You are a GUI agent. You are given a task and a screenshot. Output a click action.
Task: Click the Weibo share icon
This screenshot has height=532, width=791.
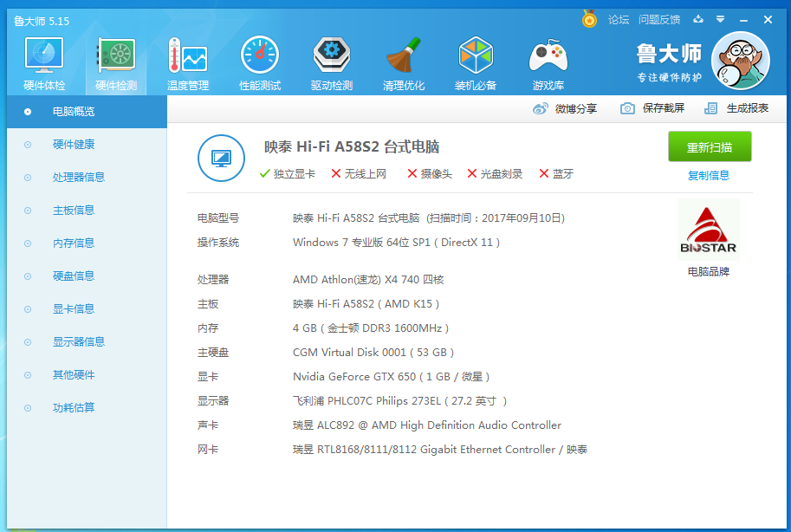(x=541, y=108)
